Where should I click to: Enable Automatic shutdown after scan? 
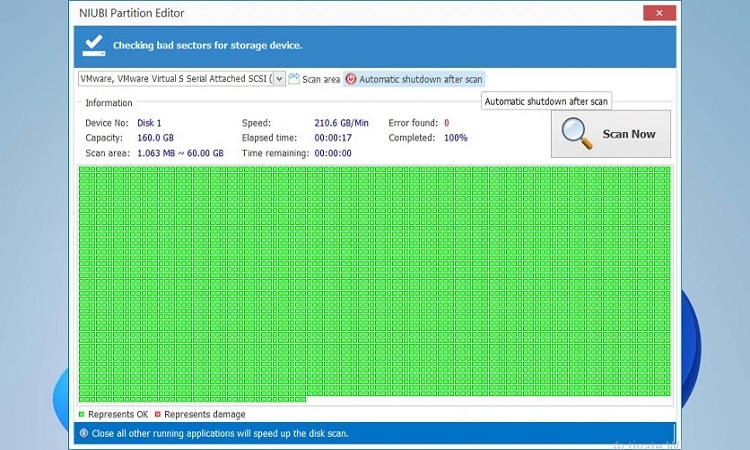(x=414, y=79)
